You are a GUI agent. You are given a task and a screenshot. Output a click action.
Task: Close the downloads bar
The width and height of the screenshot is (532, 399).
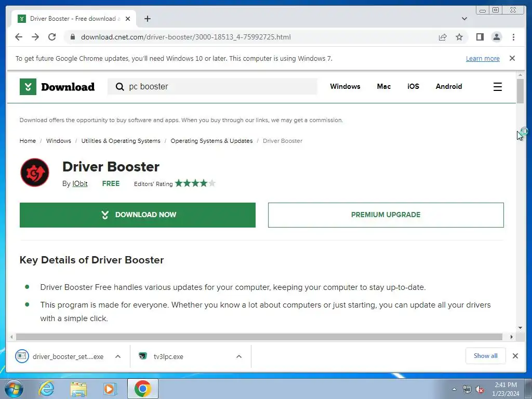[x=515, y=355]
